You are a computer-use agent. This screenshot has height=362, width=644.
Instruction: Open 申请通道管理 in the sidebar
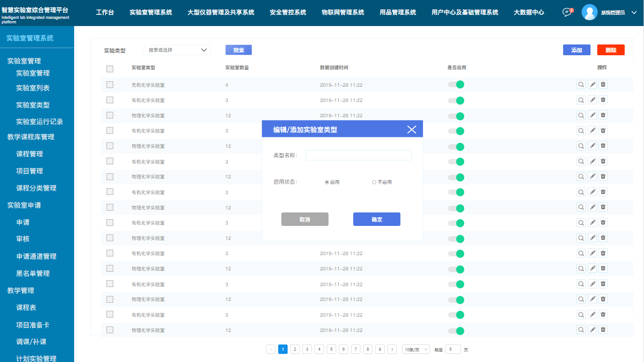36,256
